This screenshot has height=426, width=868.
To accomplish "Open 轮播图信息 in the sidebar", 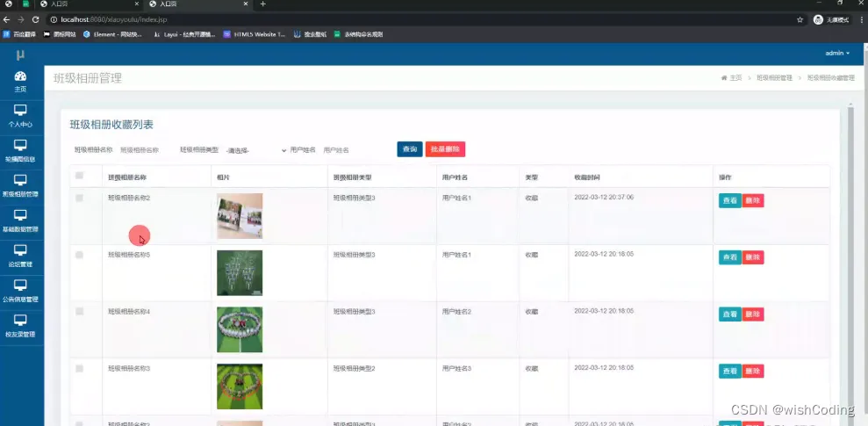I will [x=20, y=151].
